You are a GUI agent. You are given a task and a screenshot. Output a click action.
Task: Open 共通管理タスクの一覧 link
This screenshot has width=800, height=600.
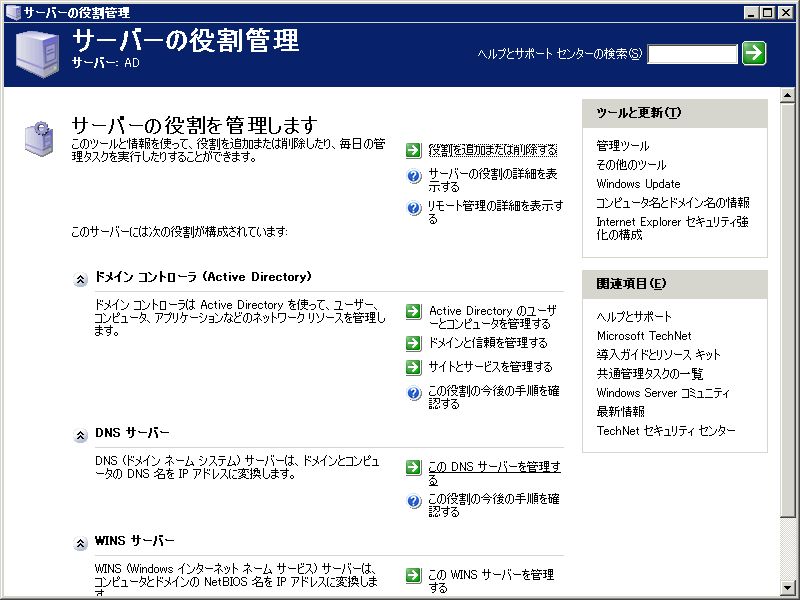[x=649, y=374]
